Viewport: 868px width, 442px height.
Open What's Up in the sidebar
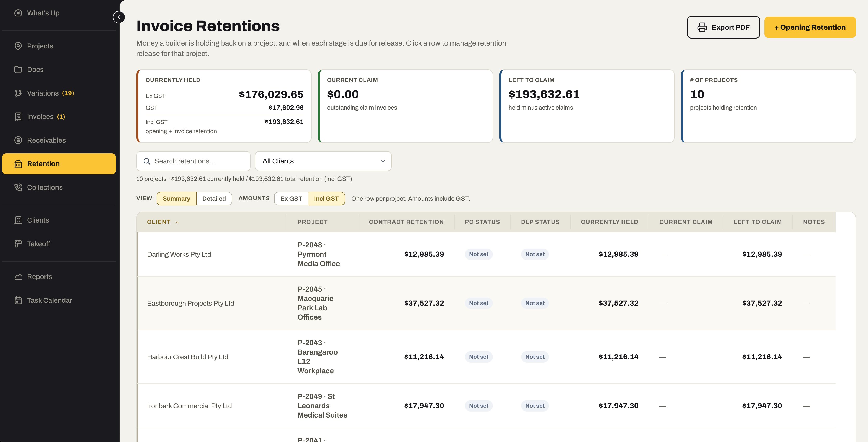pos(59,13)
